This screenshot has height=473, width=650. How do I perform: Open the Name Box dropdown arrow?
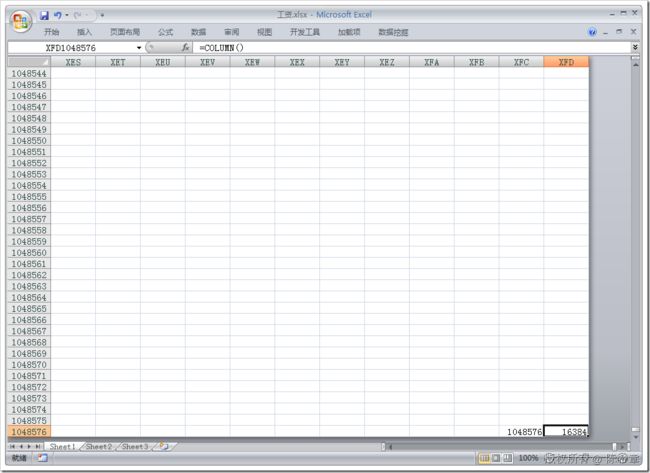pyautogui.click(x=139, y=48)
